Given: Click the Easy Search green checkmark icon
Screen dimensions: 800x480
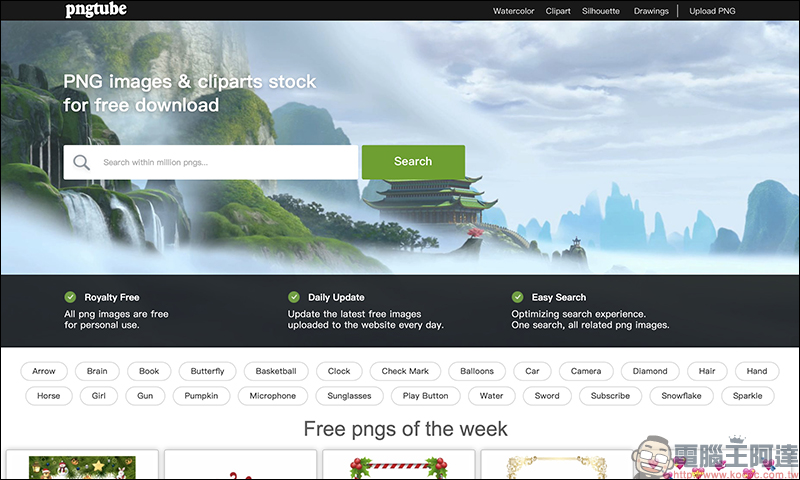Looking at the screenshot, I should click(x=517, y=297).
